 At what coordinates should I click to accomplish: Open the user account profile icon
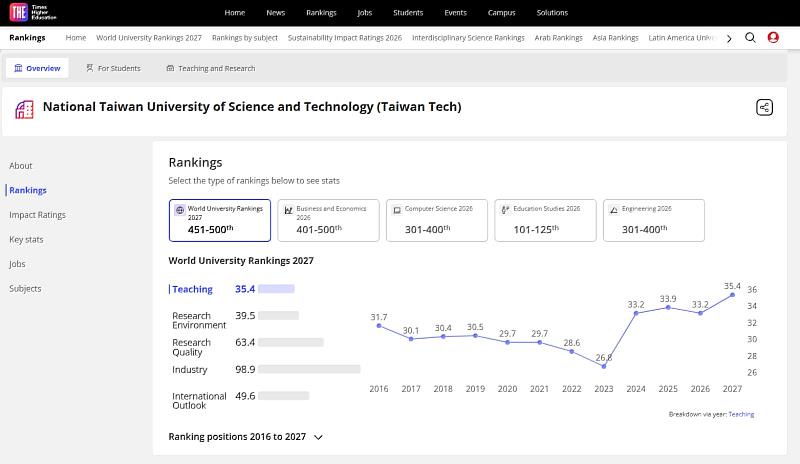773,37
